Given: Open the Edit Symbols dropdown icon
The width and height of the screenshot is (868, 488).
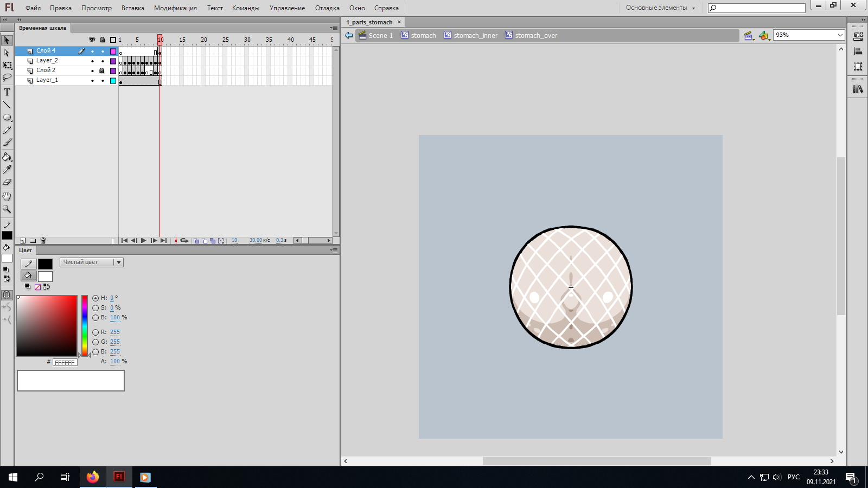Looking at the screenshot, I should click(x=764, y=36).
